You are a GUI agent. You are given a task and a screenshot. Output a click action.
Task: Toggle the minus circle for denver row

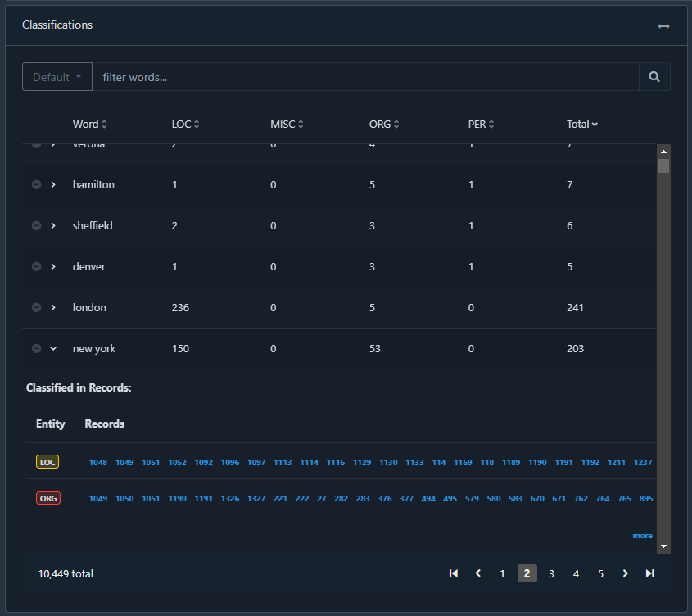[x=36, y=267]
